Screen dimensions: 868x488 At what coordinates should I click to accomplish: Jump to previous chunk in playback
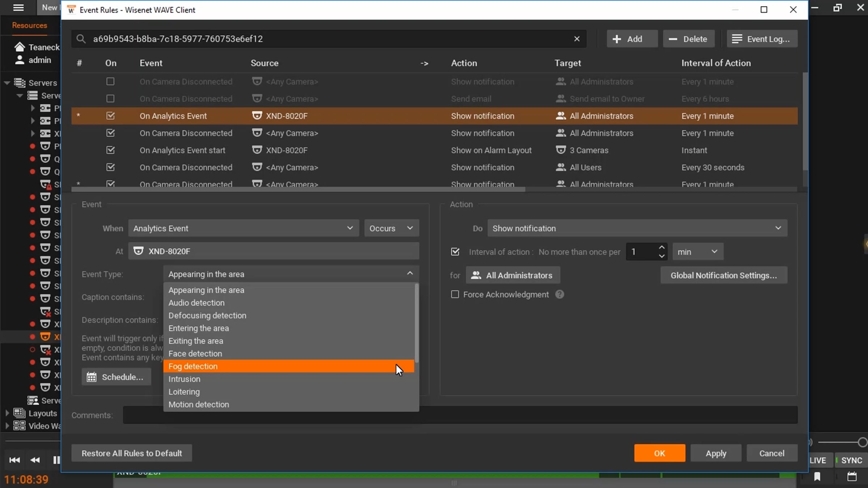[x=14, y=460]
